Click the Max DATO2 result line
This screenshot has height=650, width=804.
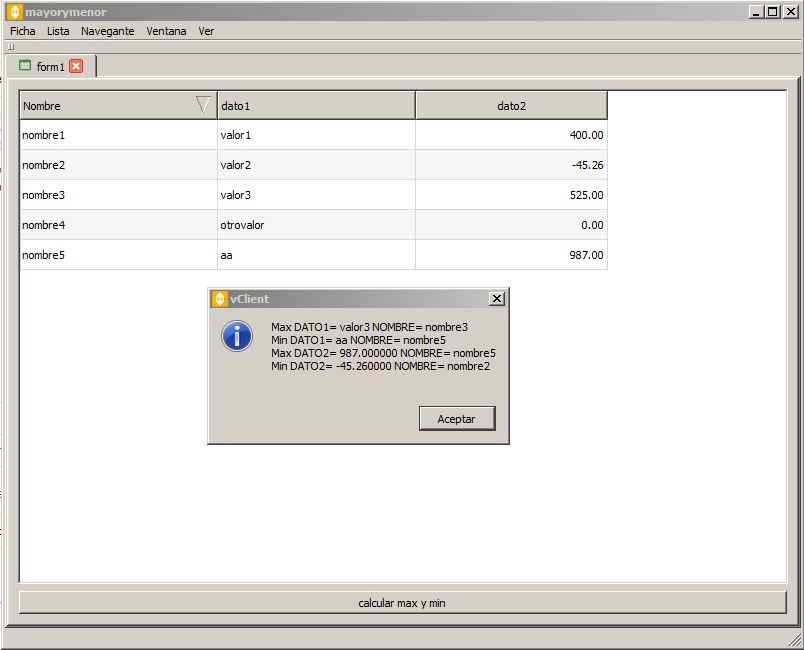(383, 353)
